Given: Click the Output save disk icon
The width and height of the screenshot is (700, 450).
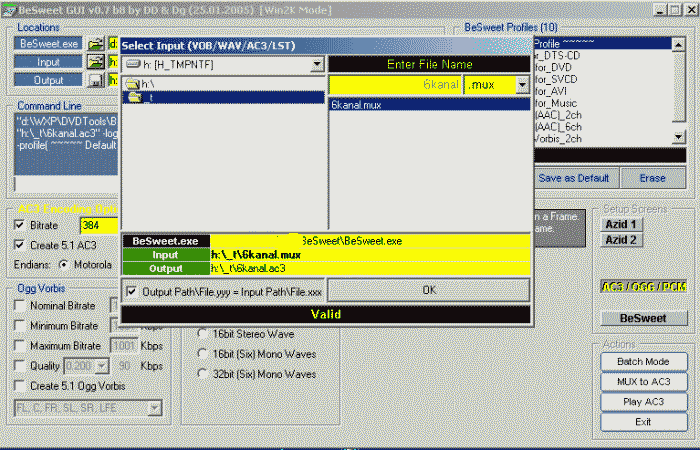Looking at the screenshot, I should click(x=94, y=80).
